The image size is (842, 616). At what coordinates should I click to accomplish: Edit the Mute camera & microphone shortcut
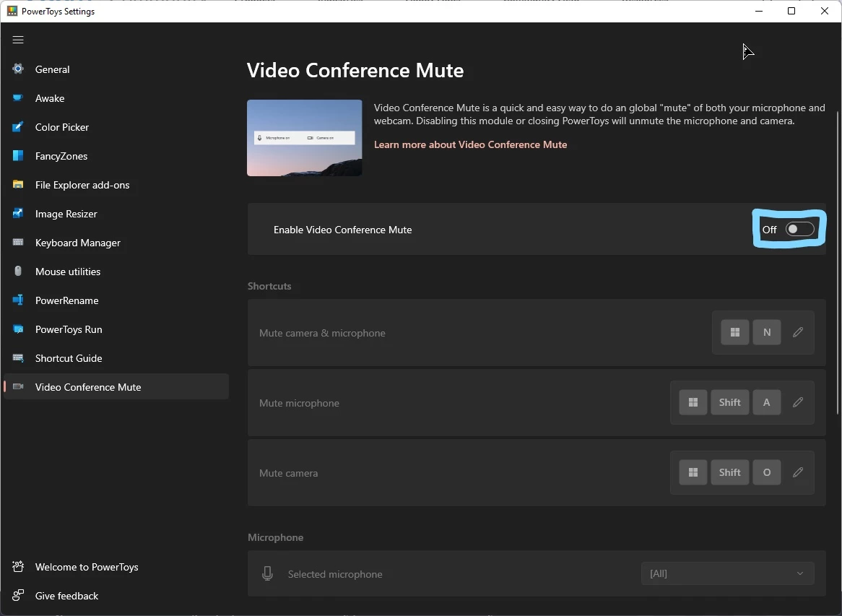798,332
